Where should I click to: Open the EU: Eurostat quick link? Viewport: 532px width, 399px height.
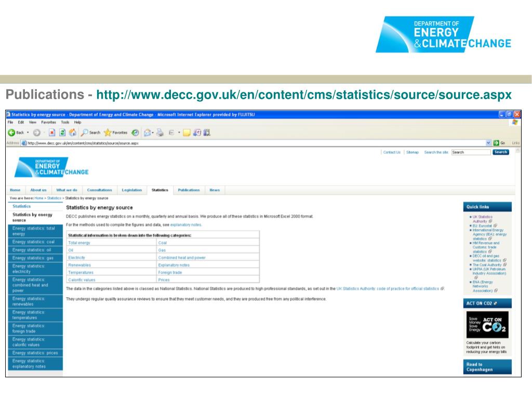point(482,225)
